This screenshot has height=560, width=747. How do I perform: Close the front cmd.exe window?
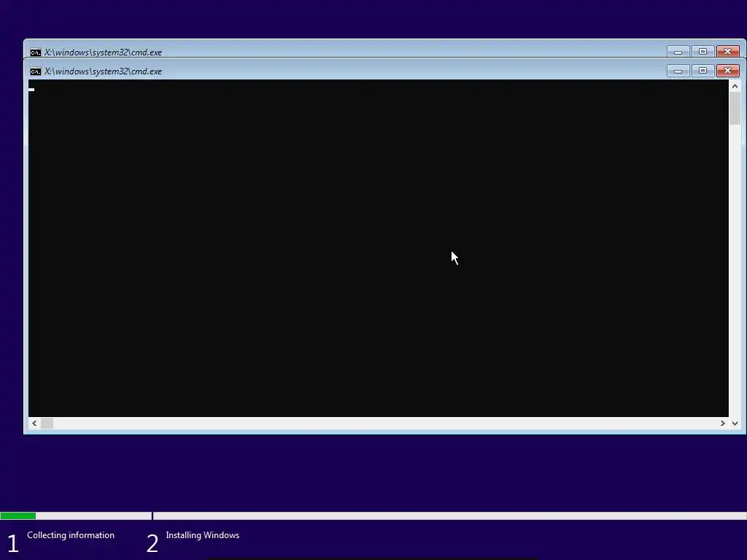(x=727, y=71)
